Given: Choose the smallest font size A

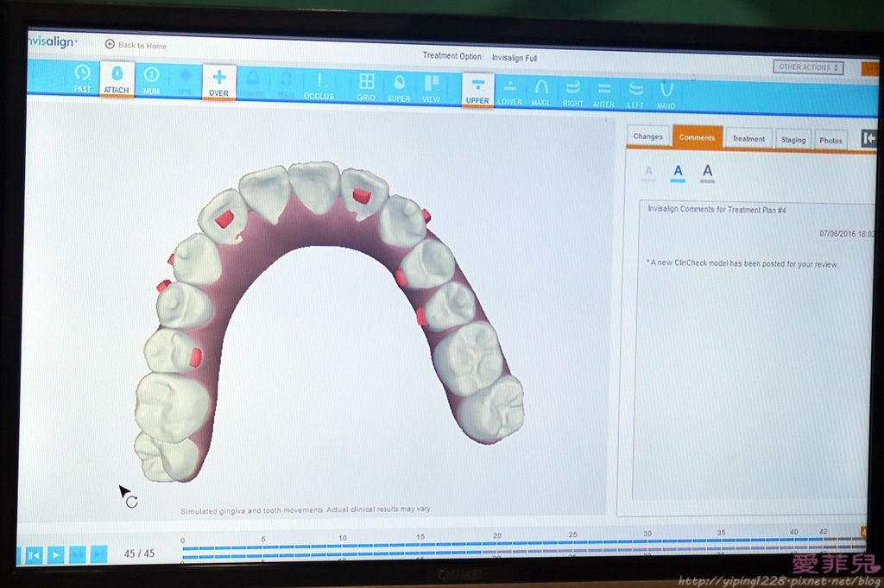Looking at the screenshot, I should coord(649,173).
